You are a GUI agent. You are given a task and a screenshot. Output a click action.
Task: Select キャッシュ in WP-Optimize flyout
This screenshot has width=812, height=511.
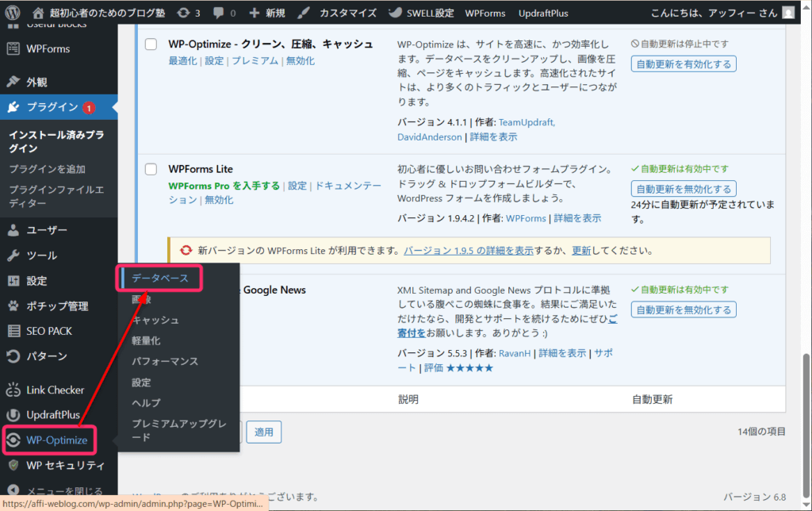(x=155, y=321)
